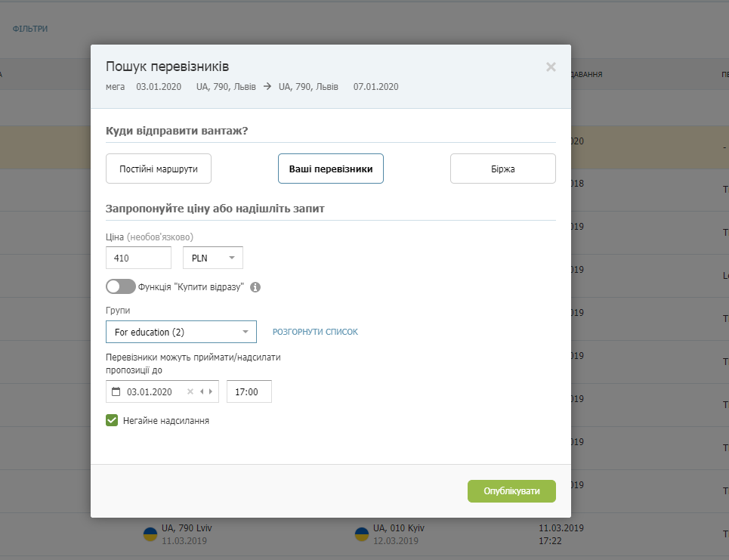Uncheck "Негайне надсилання" checkbox

tap(112, 420)
